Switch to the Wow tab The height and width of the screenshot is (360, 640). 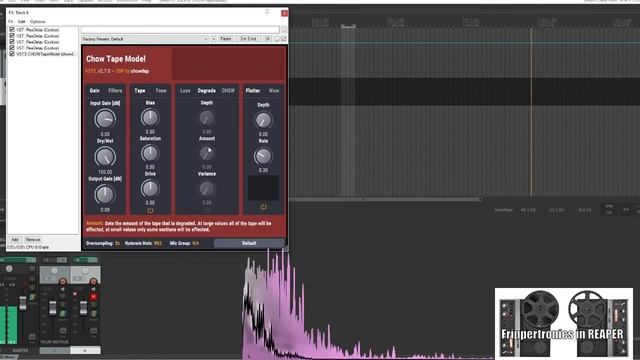click(x=274, y=91)
